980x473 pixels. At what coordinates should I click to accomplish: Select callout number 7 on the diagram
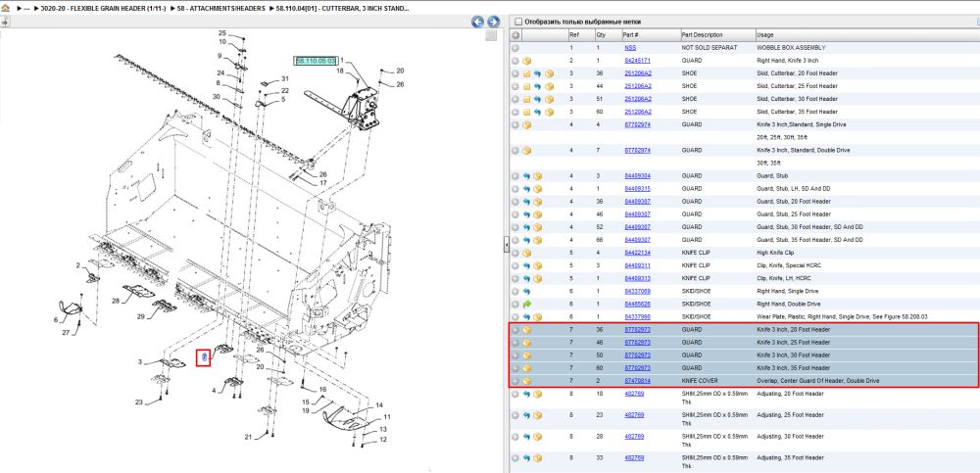coord(204,357)
